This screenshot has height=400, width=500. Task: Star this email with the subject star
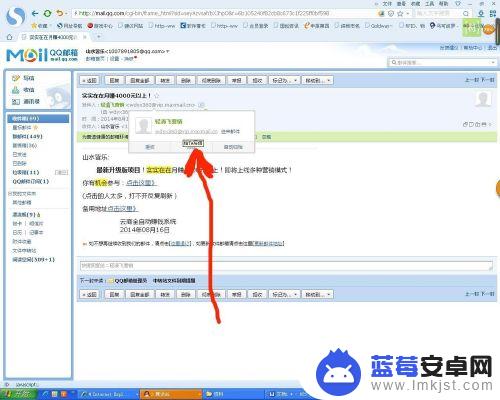(156, 96)
